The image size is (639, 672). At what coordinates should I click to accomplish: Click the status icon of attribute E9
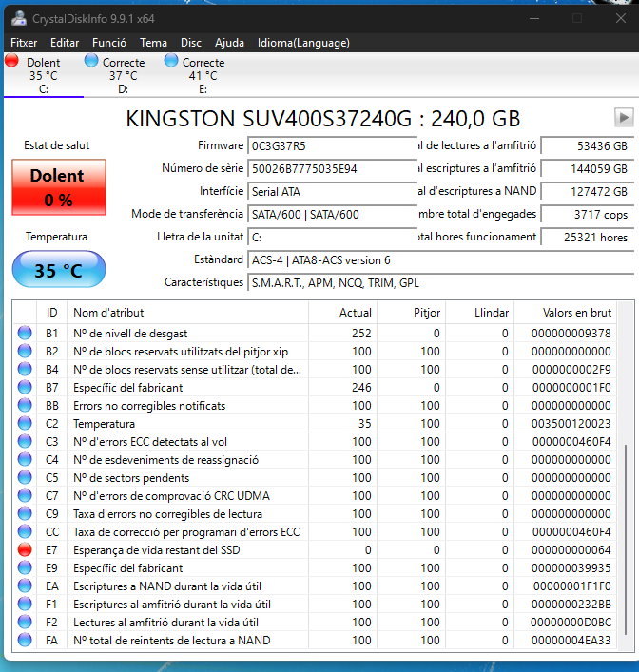(x=25, y=567)
